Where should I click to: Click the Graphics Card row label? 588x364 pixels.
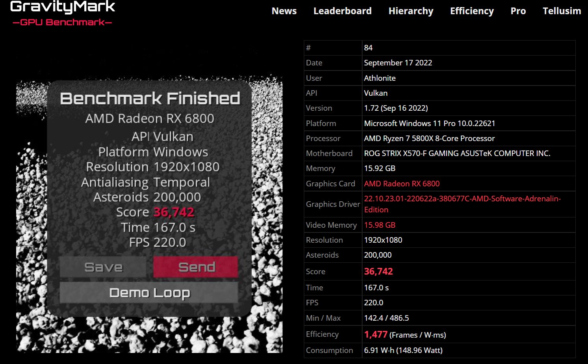pyautogui.click(x=330, y=184)
